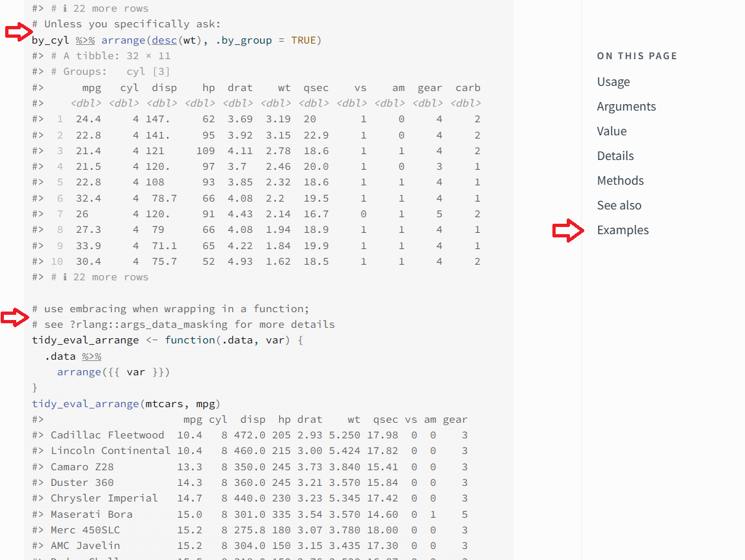The image size is (745, 560).
Task: Go to the Value section
Action: [x=612, y=131]
